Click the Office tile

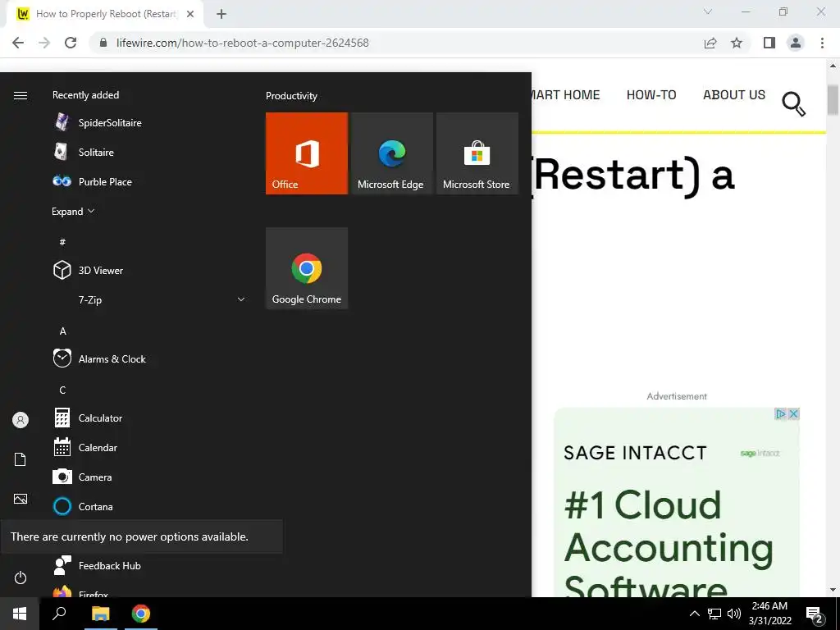click(x=307, y=153)
